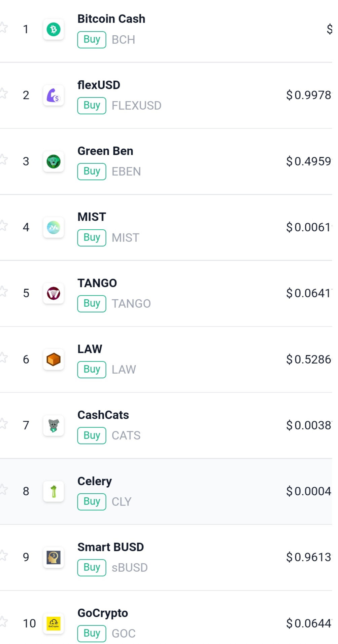This screenshot has height=644, width=338.
Task: Click the TANGO maroon fan icon
Action: pos(54,293)
